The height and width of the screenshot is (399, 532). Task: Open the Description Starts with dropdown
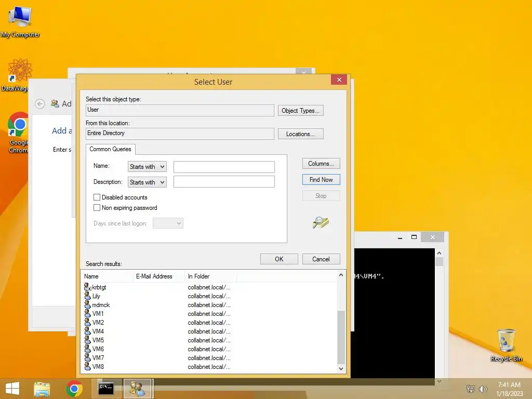coord(147,182)
